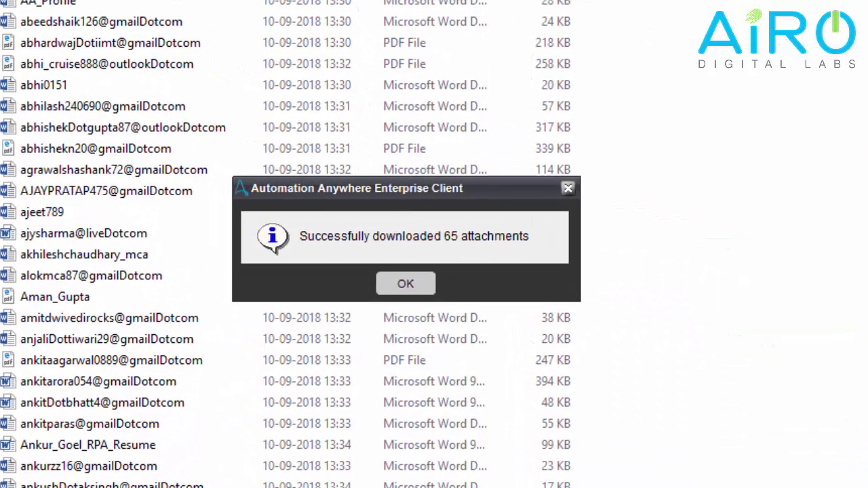Select the PDF icon beside abhardwajDotiimt@gmailDotcom

[x=7, y=43]
